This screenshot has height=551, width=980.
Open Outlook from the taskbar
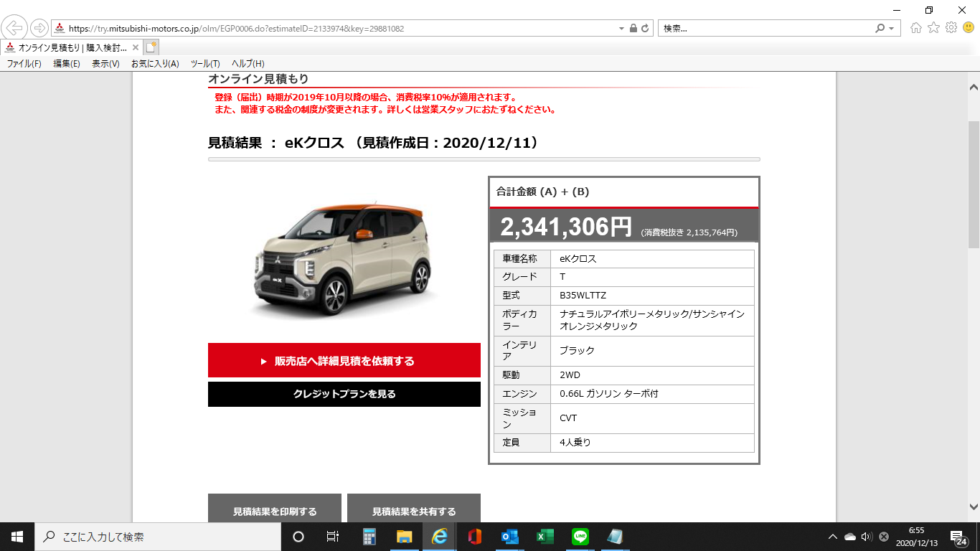point(510,537)
